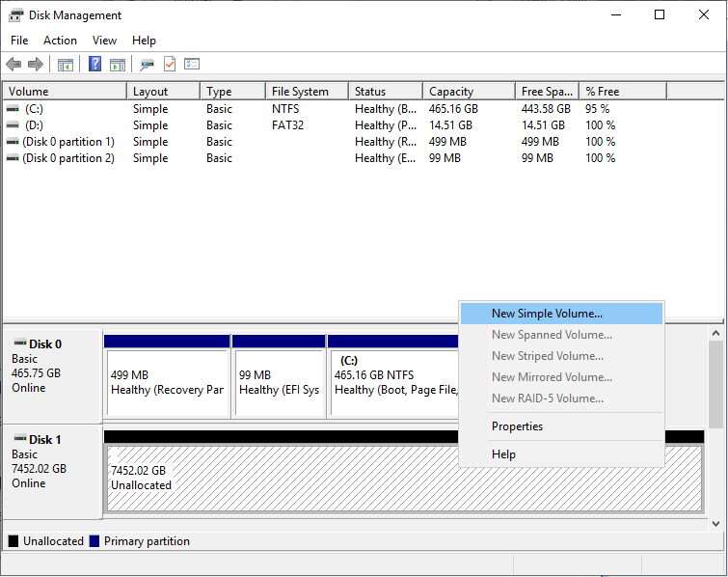Image resolution: width=728 pixels, height=577 pixels.
Task: Click the Disk Management title bar icon
Action: [15, 15]
